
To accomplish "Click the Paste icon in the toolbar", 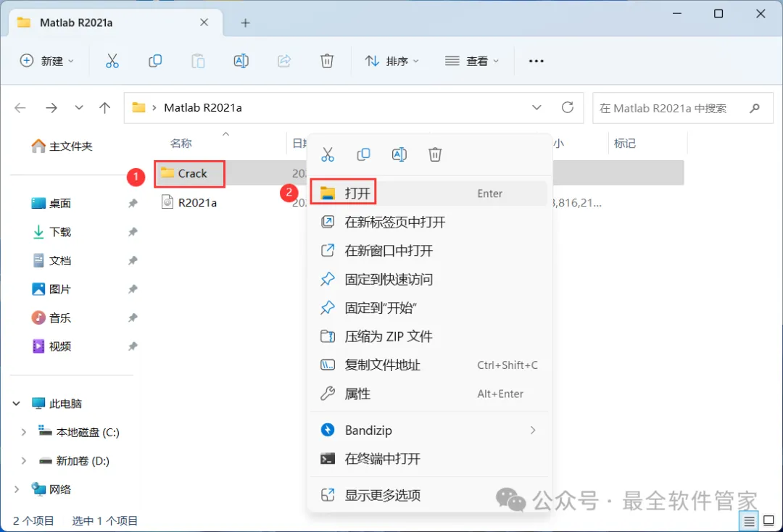I will point(198,61).
